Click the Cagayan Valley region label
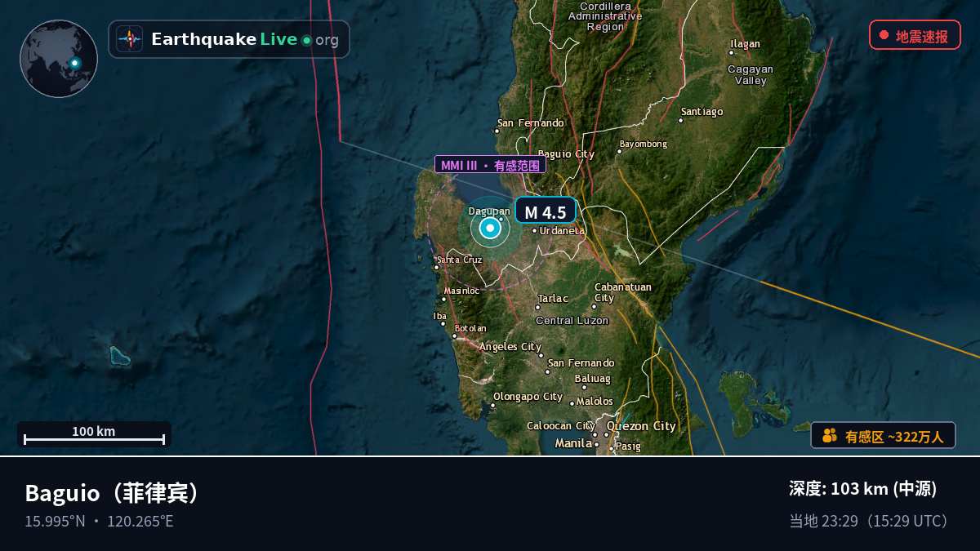 751,75
